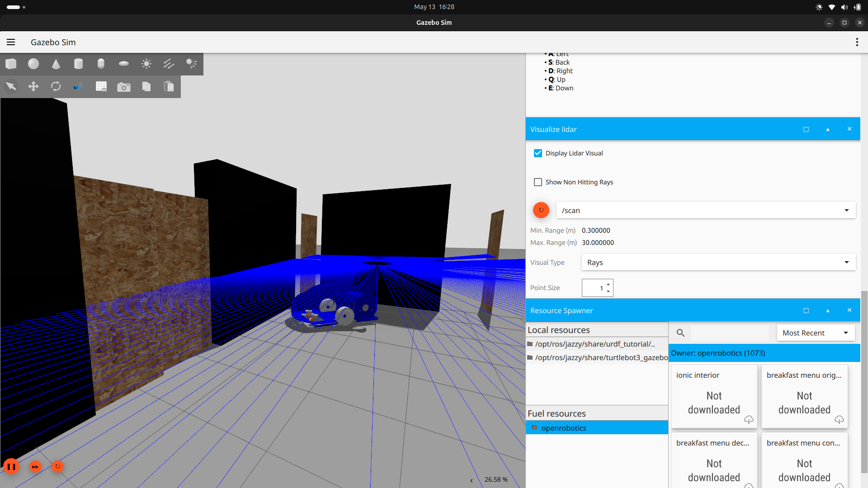The height and width of the screenshot is (488, 868).
Task: Open the hamburger menu
Action: tap(11, 42)
